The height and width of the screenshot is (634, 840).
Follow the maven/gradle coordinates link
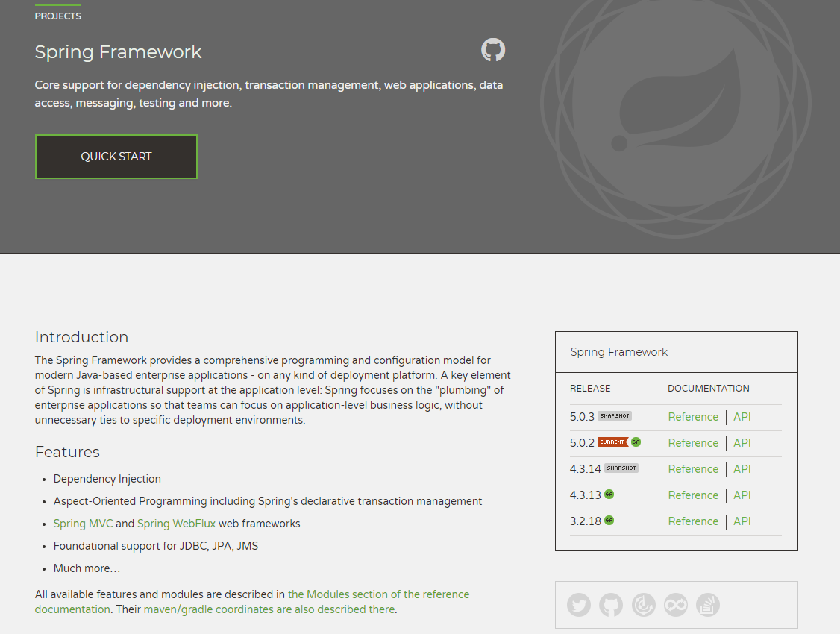tap(269, 609)
